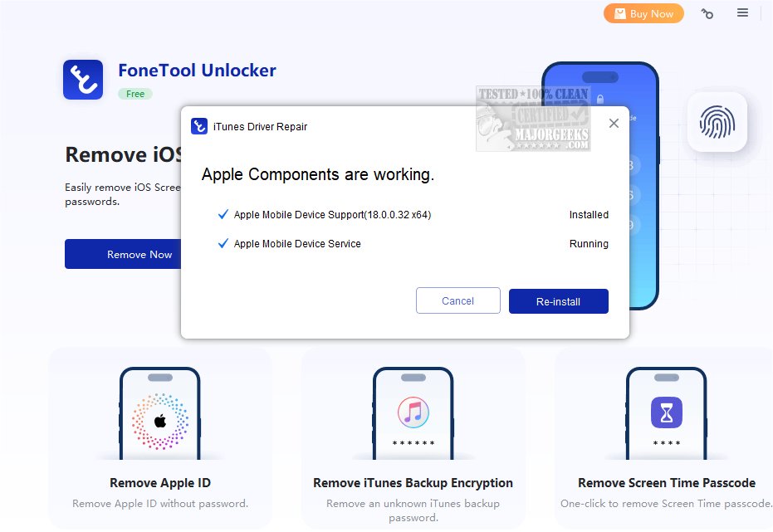The image size is (773, 532).
Task: Click the Apple Mobile Device Support(18.0.0.32 x64) text
Action: click(x=332, y=215)
